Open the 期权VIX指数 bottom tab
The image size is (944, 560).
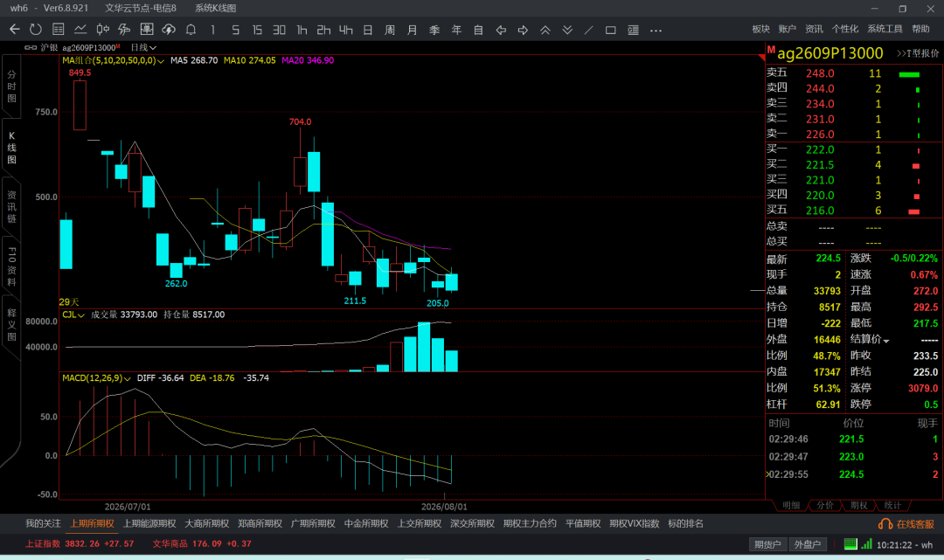coord(634,523)
